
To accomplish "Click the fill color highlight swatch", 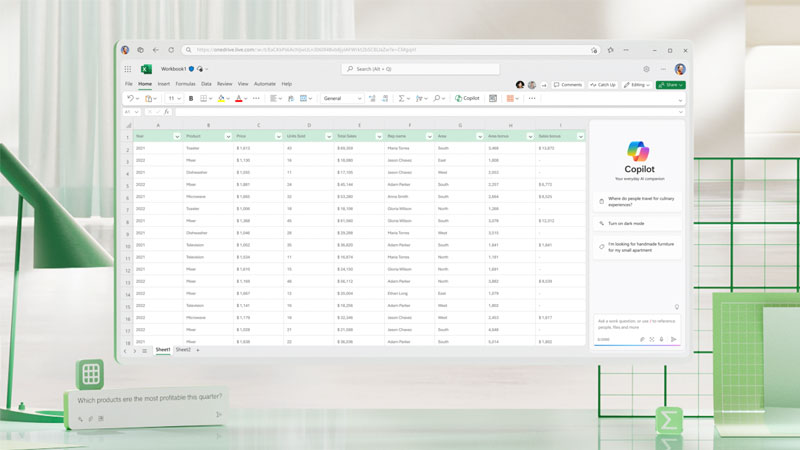I will pyautogui.click(x=222, y=99).
